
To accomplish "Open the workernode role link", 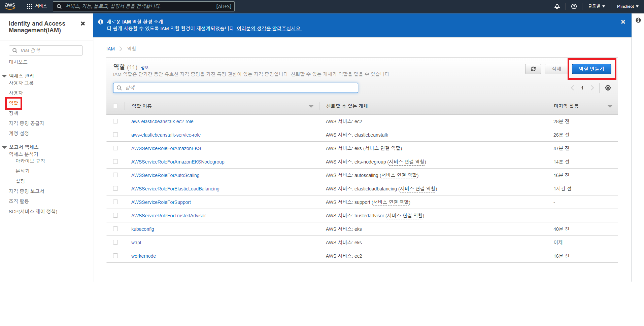I will click(x=143, y=256).
